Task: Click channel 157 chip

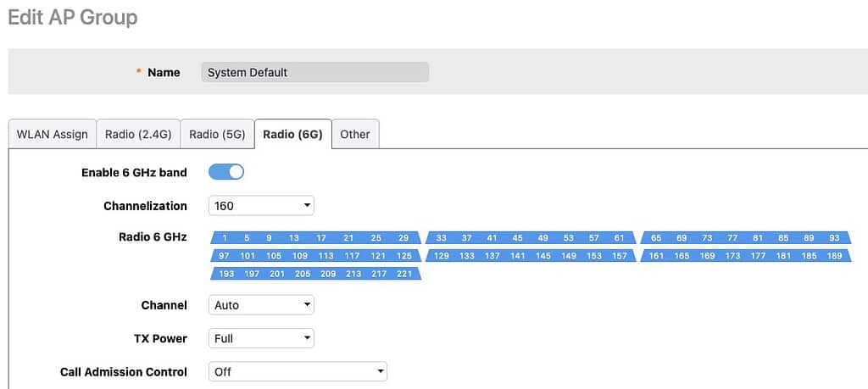Action: [620, 256]
